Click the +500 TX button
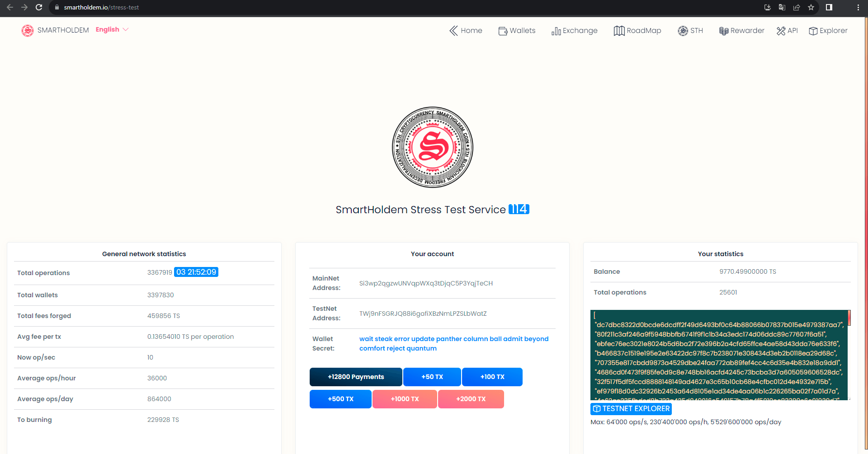The image size is (868, 454). [x=340, y=399]
